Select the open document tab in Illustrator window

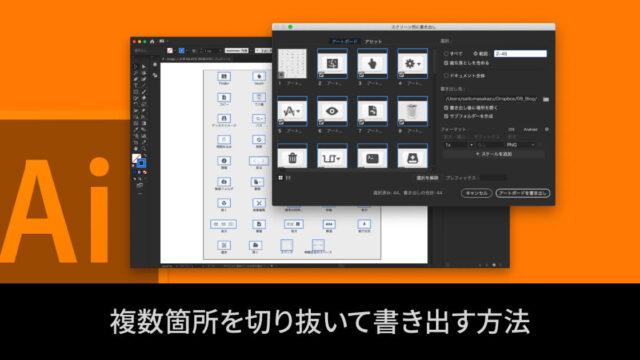tap(196, 59)
